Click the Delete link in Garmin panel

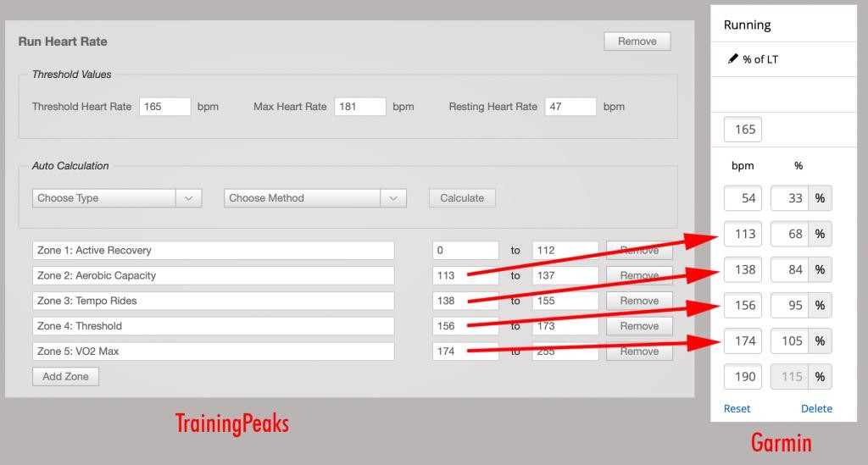coord(816,408)
